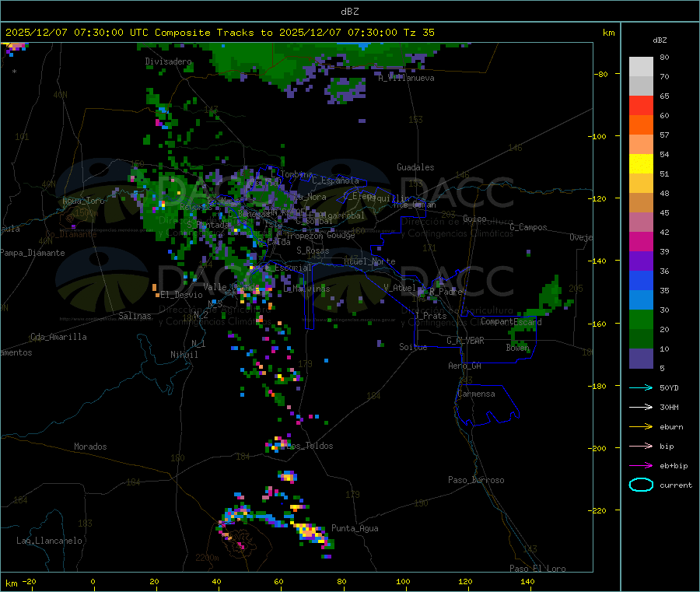700x592 pixels.
Task: Click the 'G_Campos' map label
Action: click(x=528, y=227)
